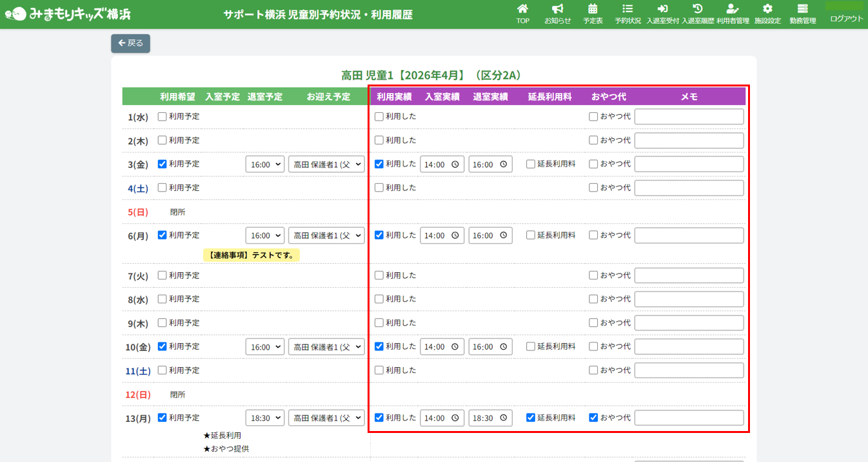Open 入退室履歴 history icon

coord(698,14)
